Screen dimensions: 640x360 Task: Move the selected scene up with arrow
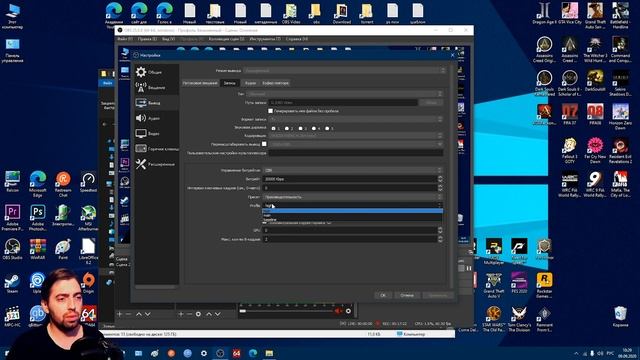(x=139, y=314)
